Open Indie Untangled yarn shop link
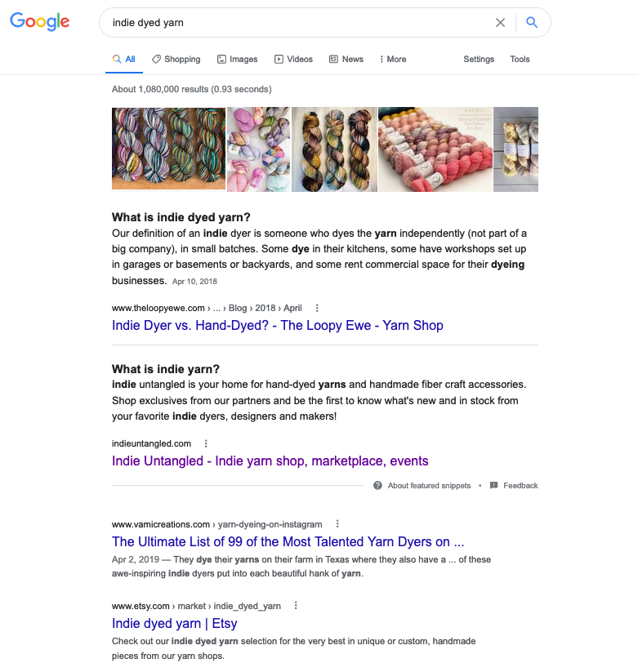638x672 pixels. [270, 461]
